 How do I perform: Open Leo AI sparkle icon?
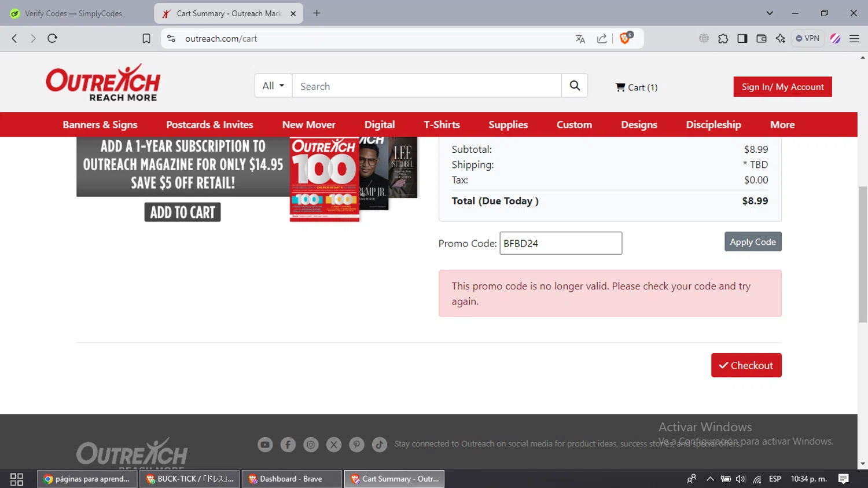tap(781, 38)
